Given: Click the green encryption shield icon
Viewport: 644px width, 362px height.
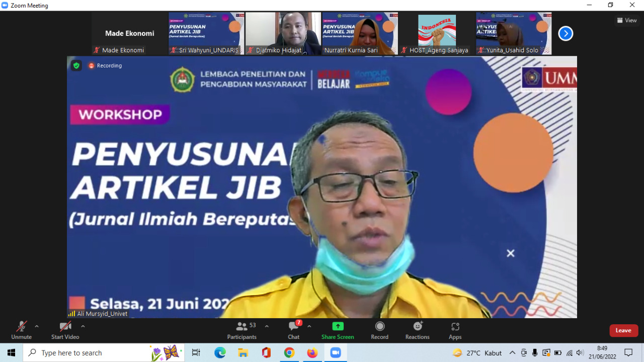Looking at the screenshot, I should pyautogui.click(x=76, y=65).
